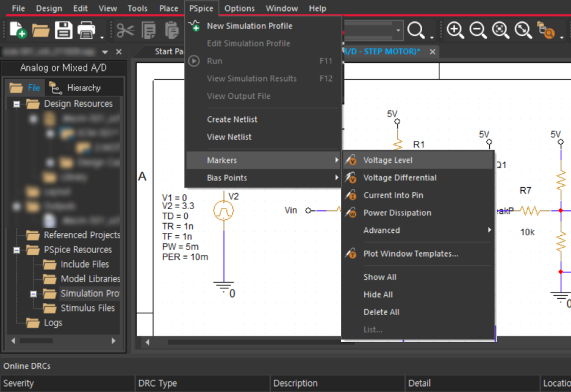The height and width of the screenshot is (392, 571).
Task: Click the Cut scissors icon
Action: [x=126, y=30]
